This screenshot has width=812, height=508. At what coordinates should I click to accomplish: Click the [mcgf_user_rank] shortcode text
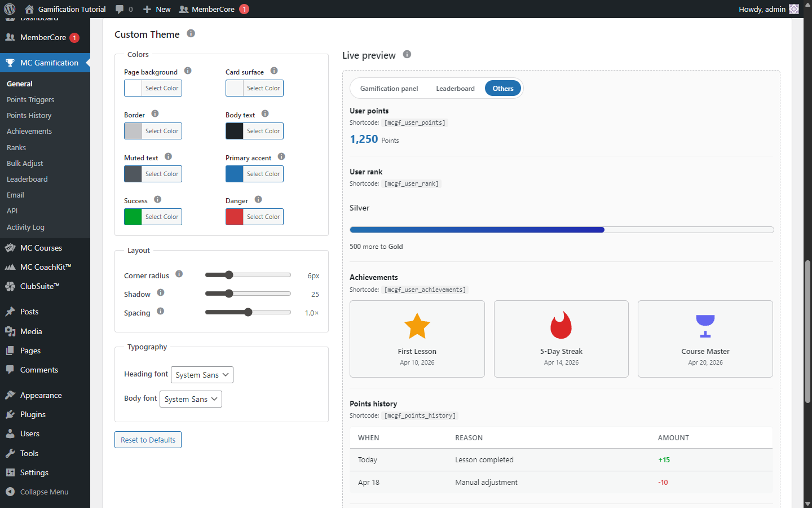[x=412, y=183]
